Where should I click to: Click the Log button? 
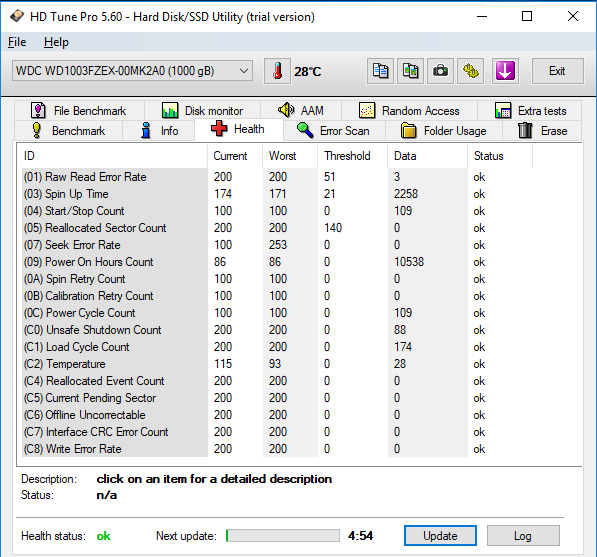pos(523,536)
